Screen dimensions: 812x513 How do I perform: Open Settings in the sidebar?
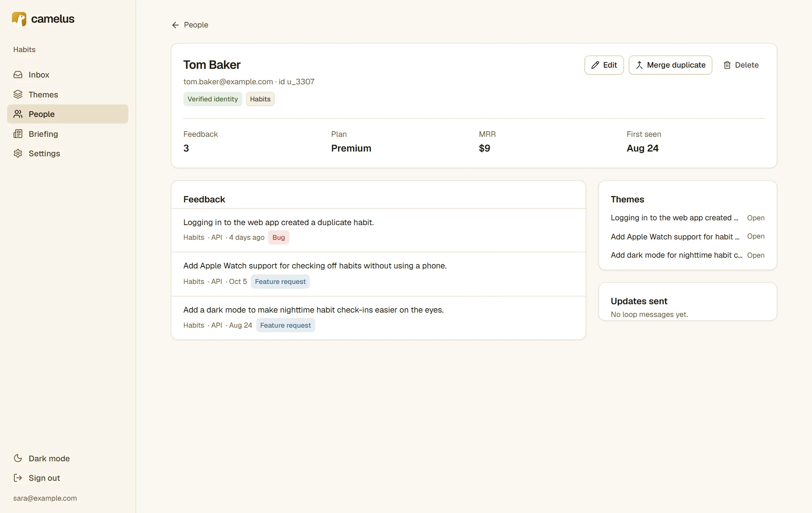click(x=68, y=154)
